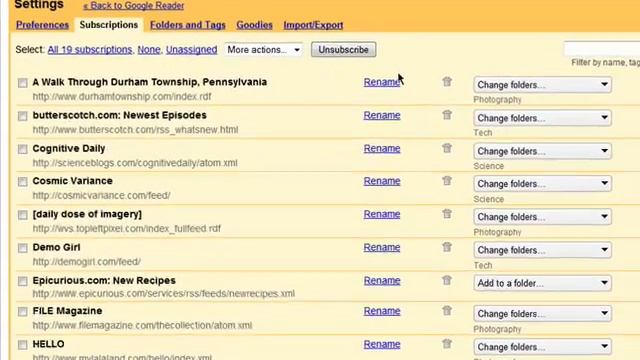This screenshot has height=360, width=640.
Task: Click trash icon in Cosmic Variance row
Action: [x=447, y=180]
